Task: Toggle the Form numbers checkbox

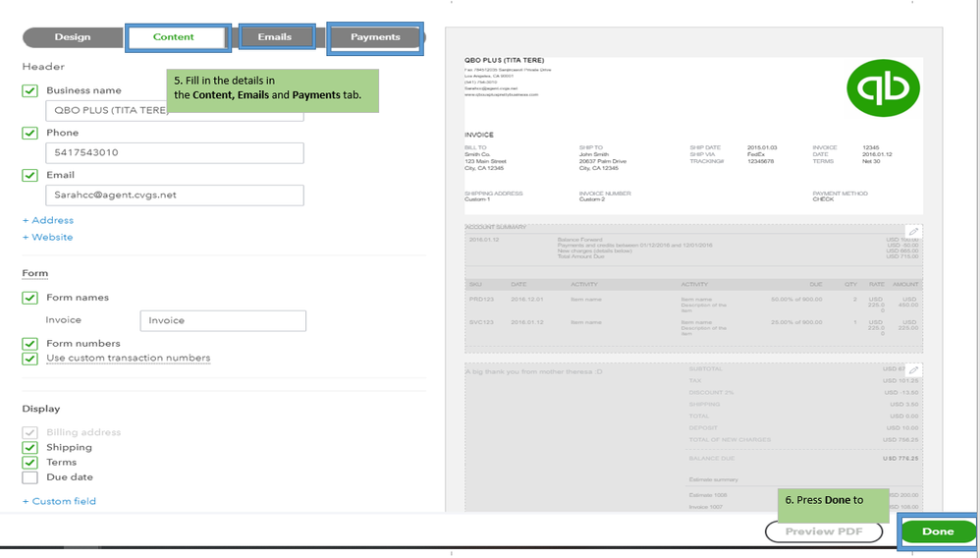Action: click(30, 344)
